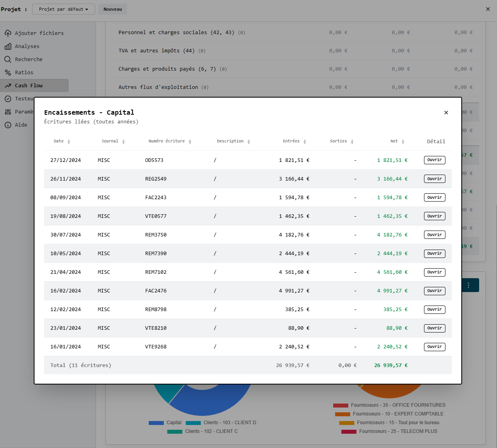Create a new project with Nouveau
The image size is (497, 448).
coord(113,9)
